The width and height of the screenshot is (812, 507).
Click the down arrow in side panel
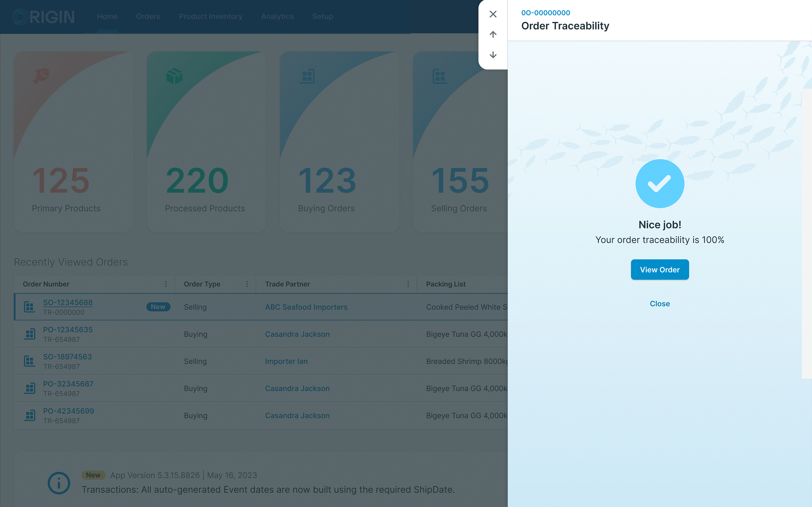(x=493, y=55)
